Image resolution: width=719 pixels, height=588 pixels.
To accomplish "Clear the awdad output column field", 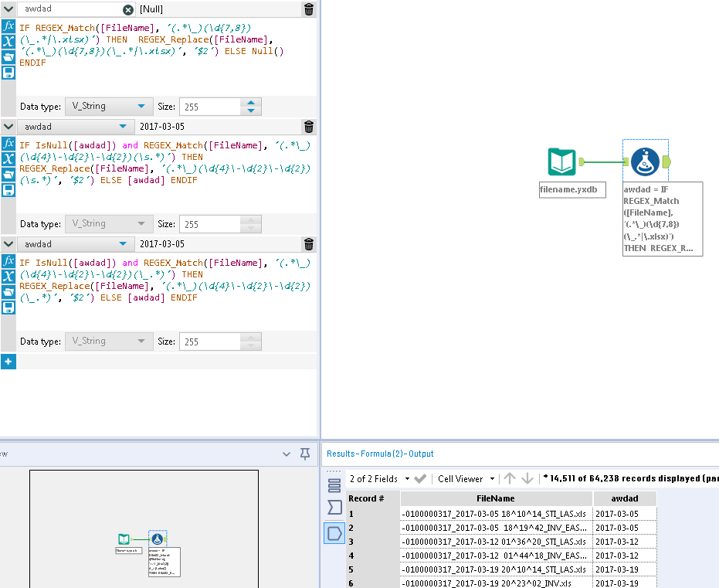I will [128, 10].
